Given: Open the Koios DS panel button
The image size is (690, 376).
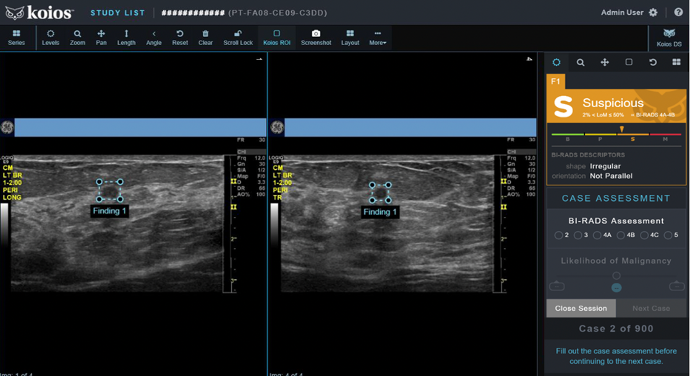Looking at the screenshot, I should coord(669,38).
